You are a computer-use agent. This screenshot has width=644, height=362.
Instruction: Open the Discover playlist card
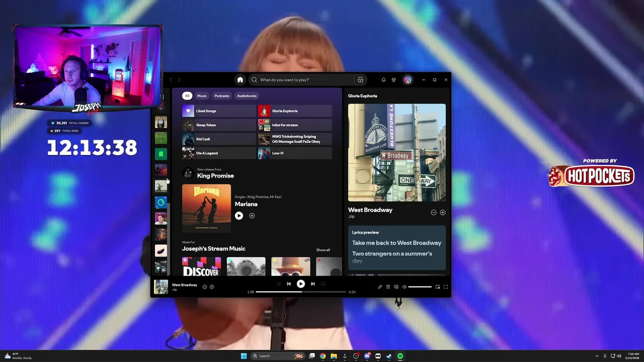coord(201,266)
